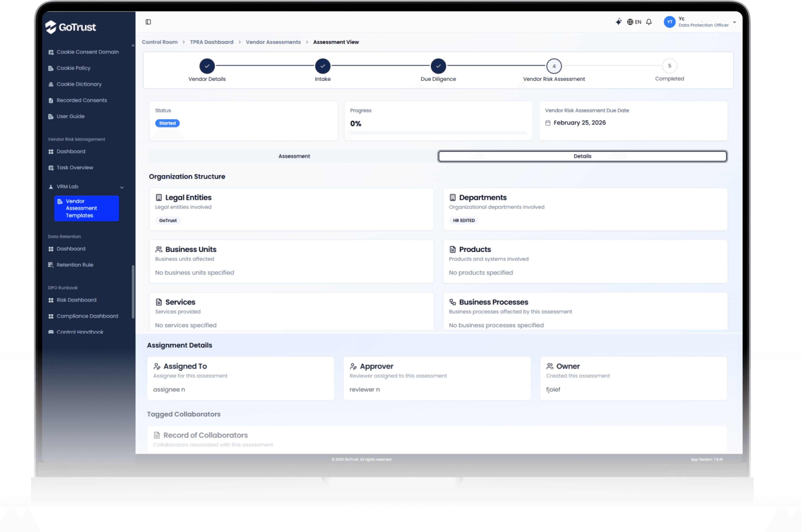802x532 pixels.
Task: Click the GoTrust logo
Action: point(71,27)
